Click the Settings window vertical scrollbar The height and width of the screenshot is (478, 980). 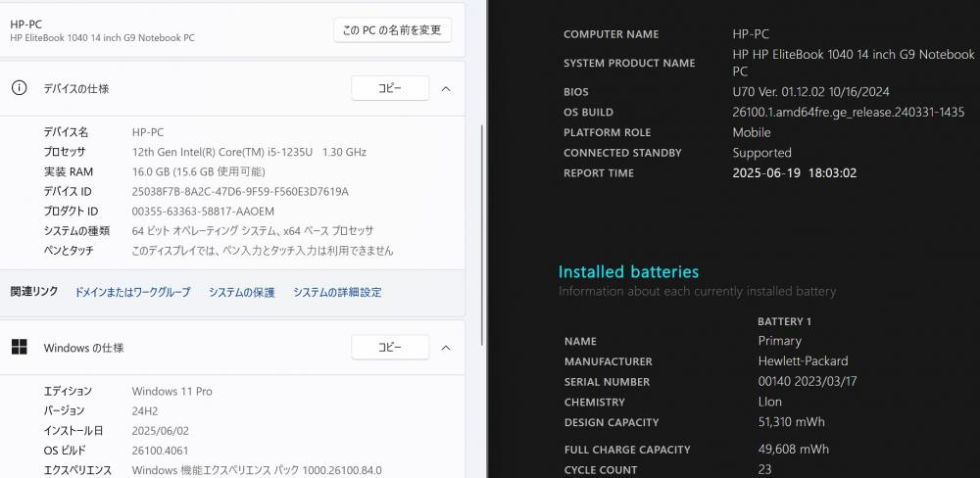point(481,234)
